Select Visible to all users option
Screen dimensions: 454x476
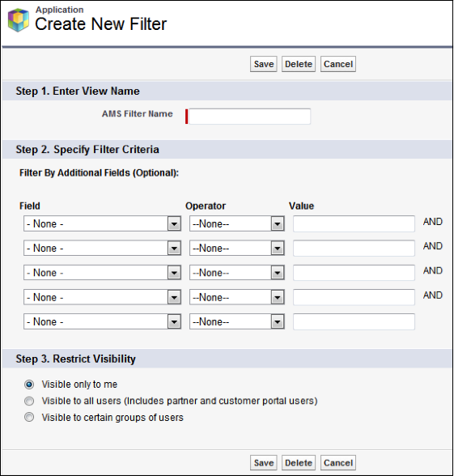[x=29, y=401]
